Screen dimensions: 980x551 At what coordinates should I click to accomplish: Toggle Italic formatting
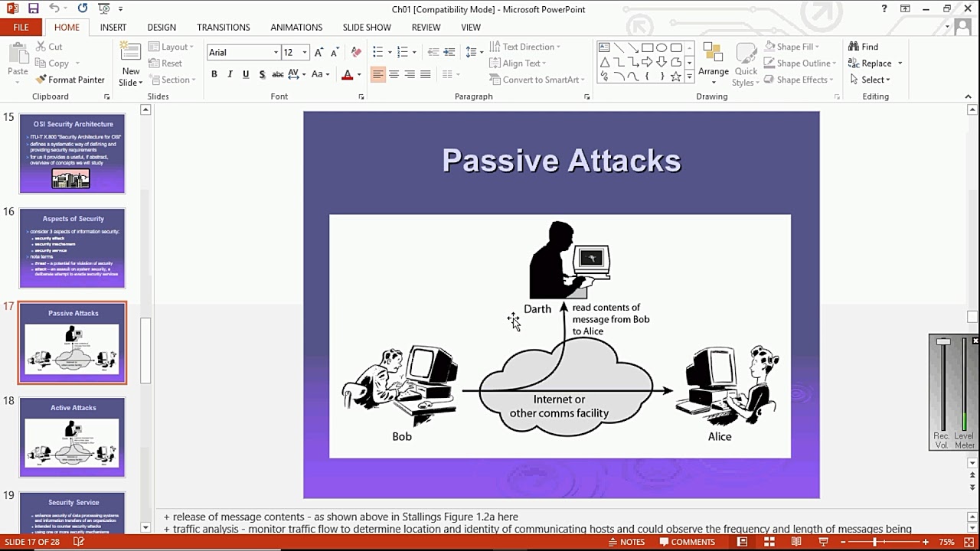(x=230, y=74)
